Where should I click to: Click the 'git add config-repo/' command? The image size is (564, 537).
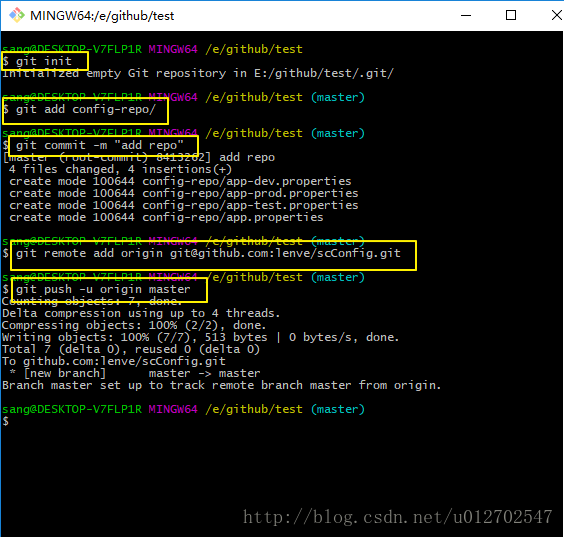86,109
